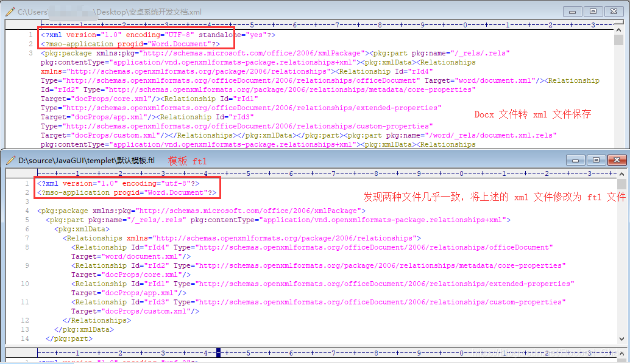The height and width of the screenshot is (364, 630).
Task: Click the pencil icon of the 默认模板.ftl window
Action: click(x=11, y=161)
